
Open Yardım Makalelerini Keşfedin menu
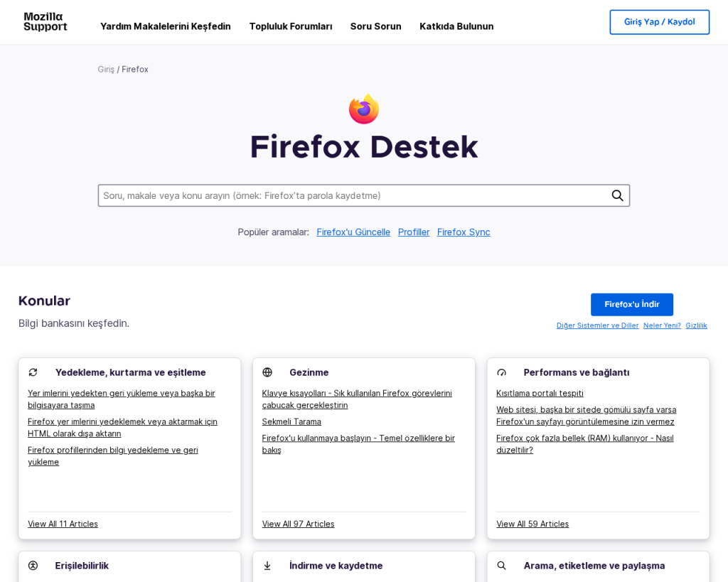165,26
